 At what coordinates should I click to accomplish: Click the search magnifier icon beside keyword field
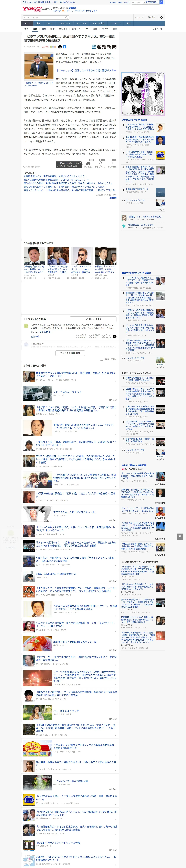(67, 18)
